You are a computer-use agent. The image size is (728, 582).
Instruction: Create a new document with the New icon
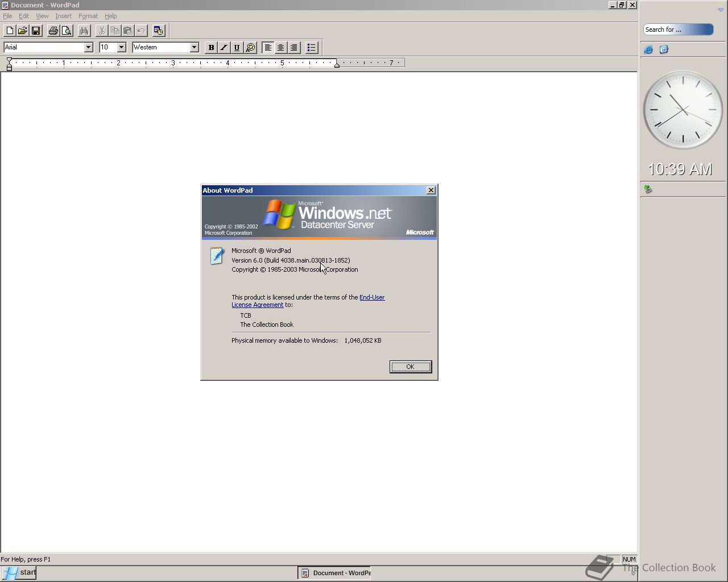pos(10,31)
